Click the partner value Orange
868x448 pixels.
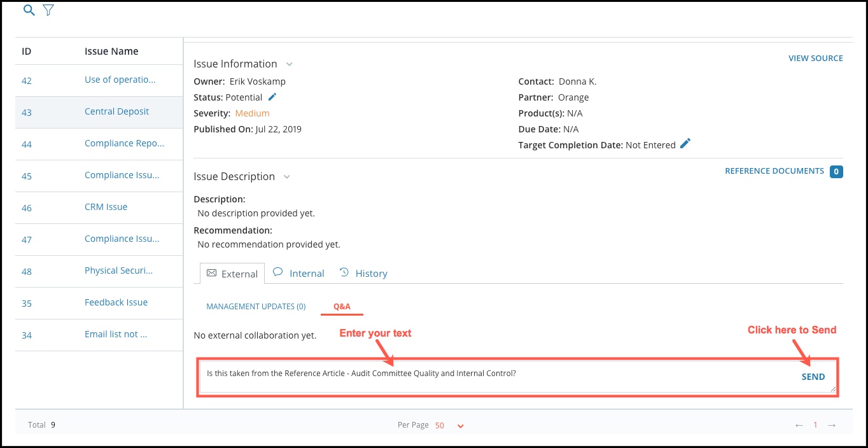(x=573, y=98)
